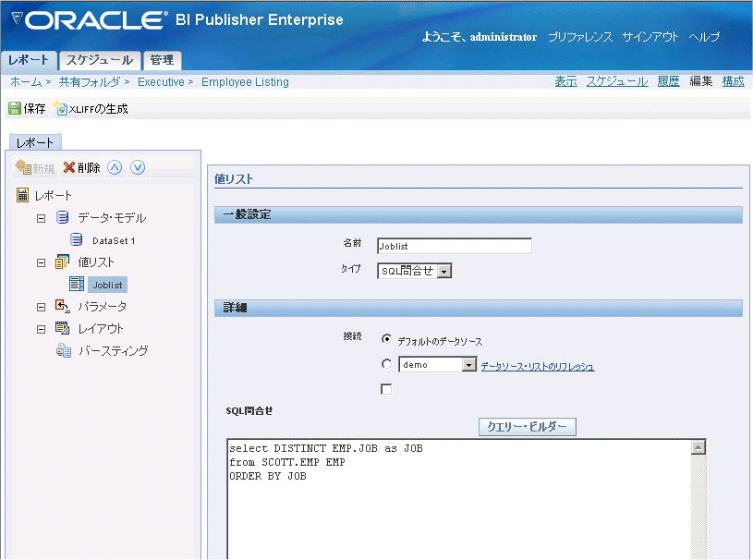Screen dimensions: 753x560
Task: Click the DataSet 1 database icon
Action: (x=76, y=239)
